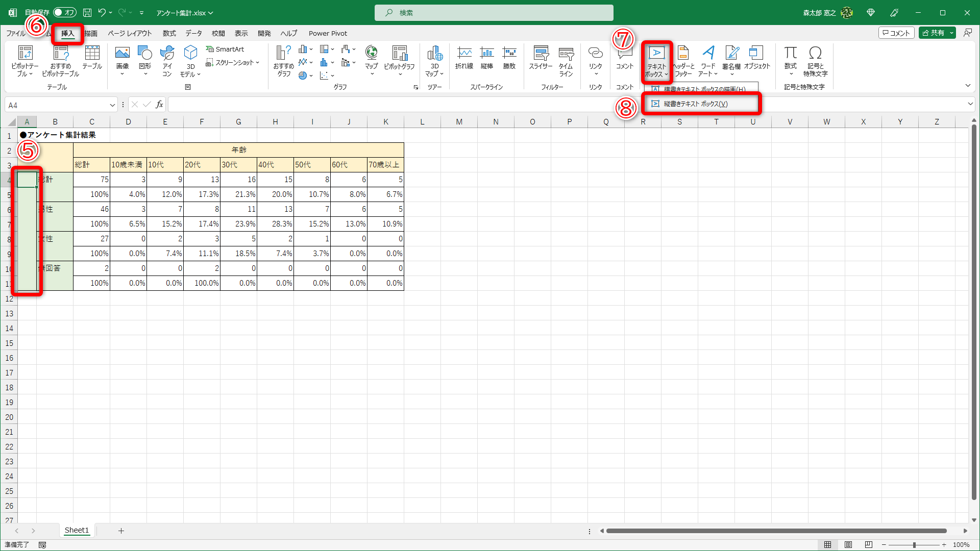This screenshot has height=551, width=980.
Task: Click the zoom slider in status bar
Action: click(x=914, y=545)
